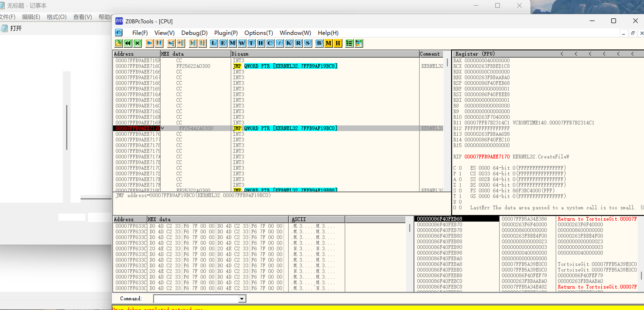Click the yellow H hardware breakpoints icon
Image resolution: width=644 pixels, height=310 pixels.
point(338,43)
